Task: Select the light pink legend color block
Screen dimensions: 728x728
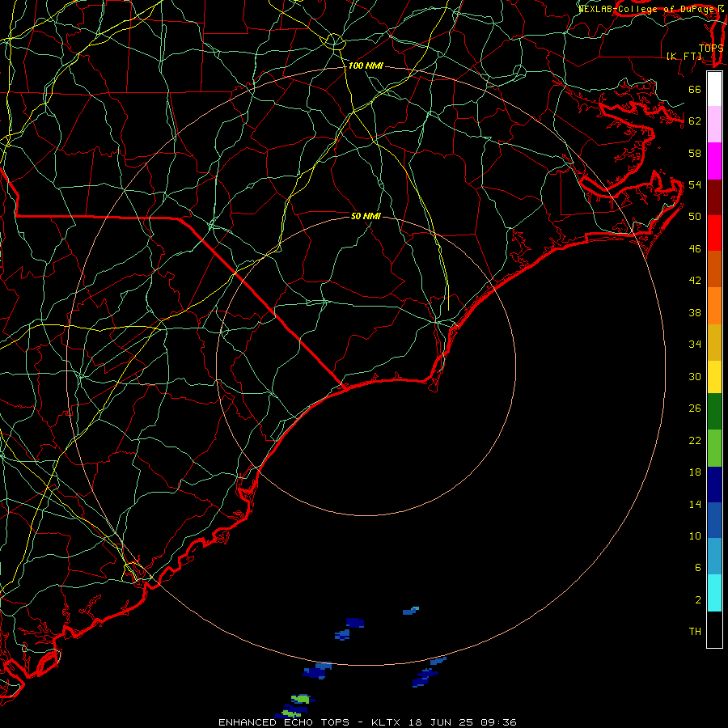Action: pos(714,125)
